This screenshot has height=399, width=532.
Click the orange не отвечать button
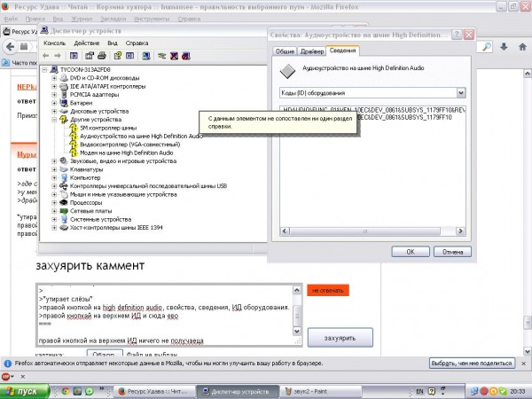point(328,291)
